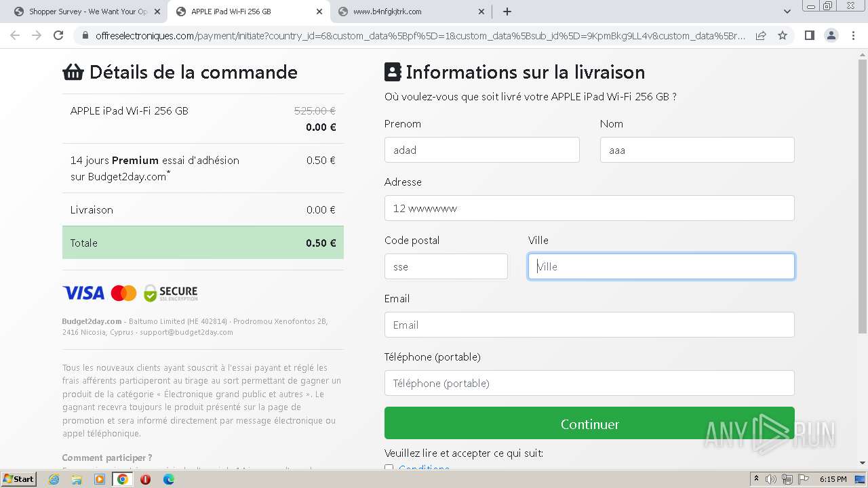Viewport: 868px width, 488px height.
Task: Edit the Adresse field
Action: [x=589, y=208]
